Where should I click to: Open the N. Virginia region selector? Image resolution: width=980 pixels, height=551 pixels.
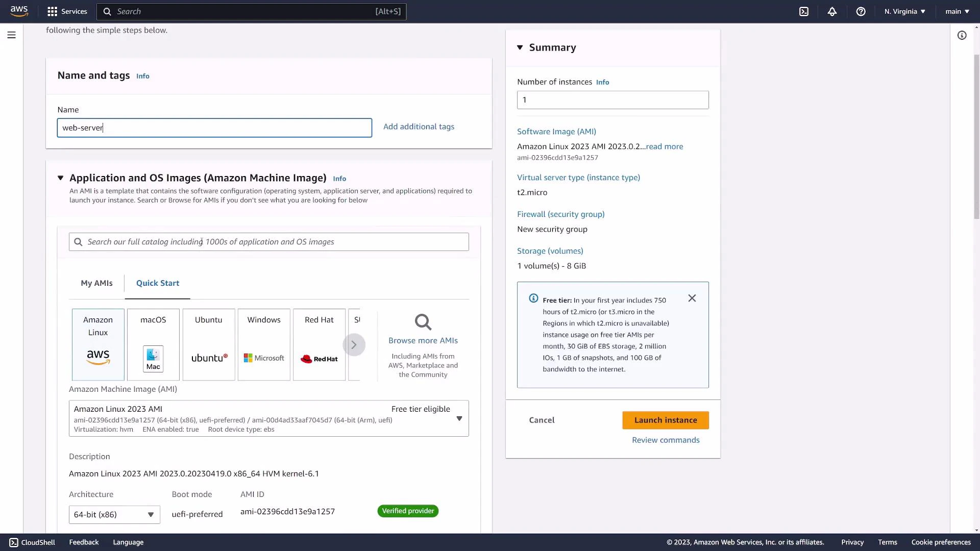[904, 11]
